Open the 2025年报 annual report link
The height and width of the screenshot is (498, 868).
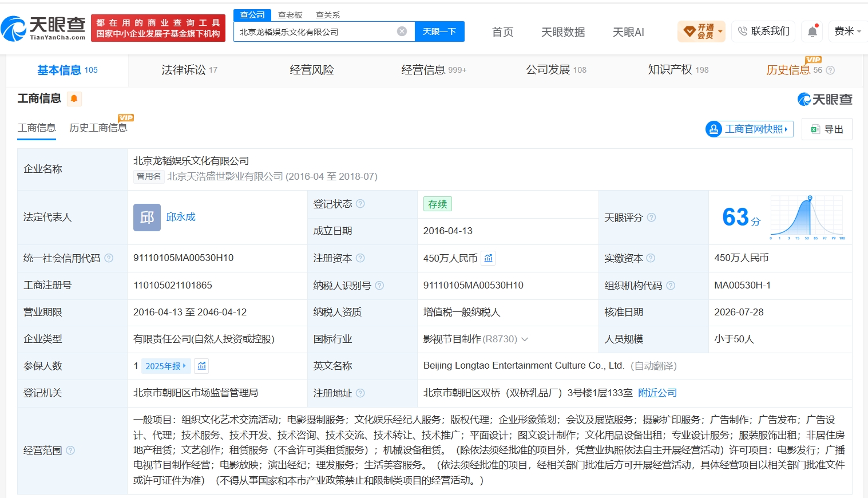pos(165,366)
